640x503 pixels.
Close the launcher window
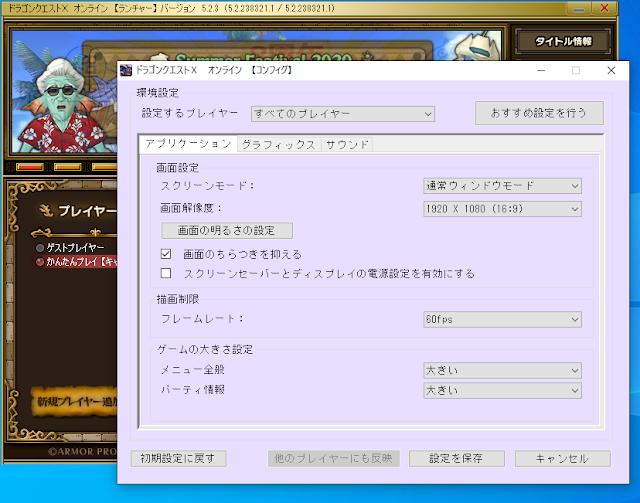[604, 8]
